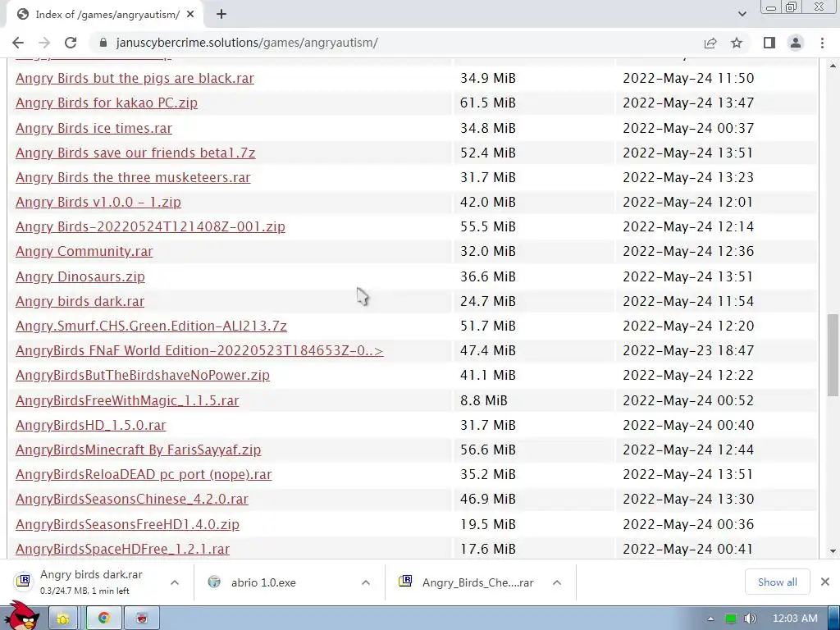The image size is (840, 630).
Task: Expand options for Angry birds dark.rar download
Action: tap(175, 582)
